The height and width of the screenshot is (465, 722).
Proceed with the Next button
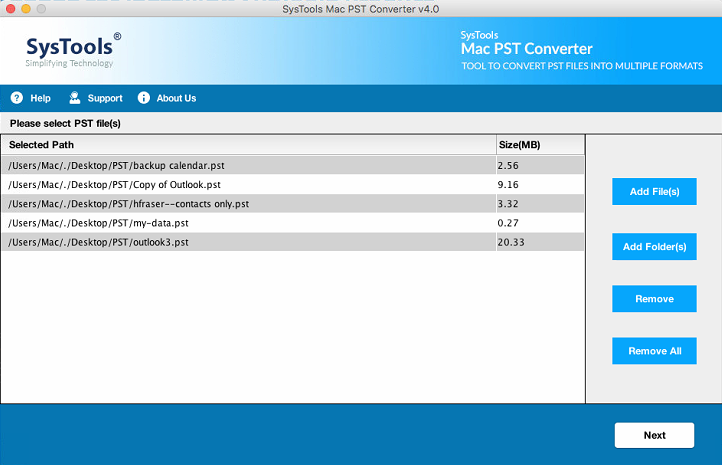[654, 435]
